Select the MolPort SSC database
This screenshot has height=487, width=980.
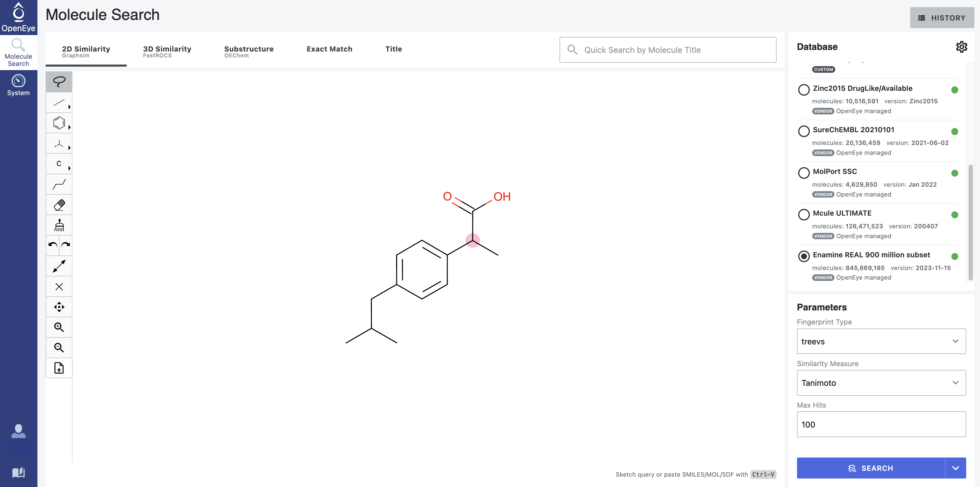click(x=803, y=173)
